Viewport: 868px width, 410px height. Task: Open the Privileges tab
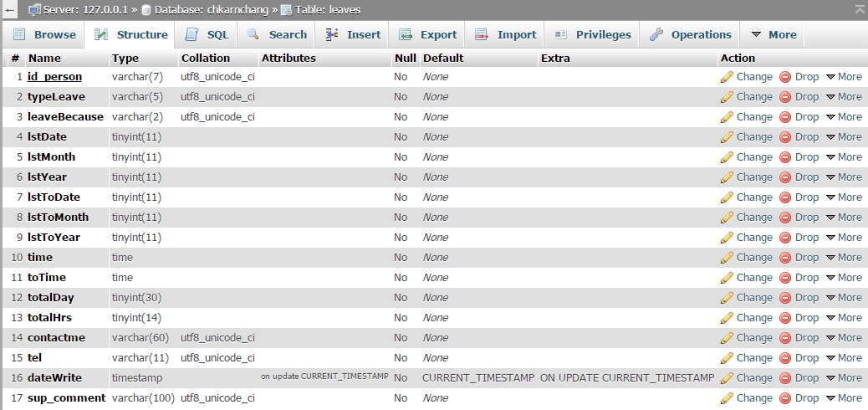[x=592, y=35]
